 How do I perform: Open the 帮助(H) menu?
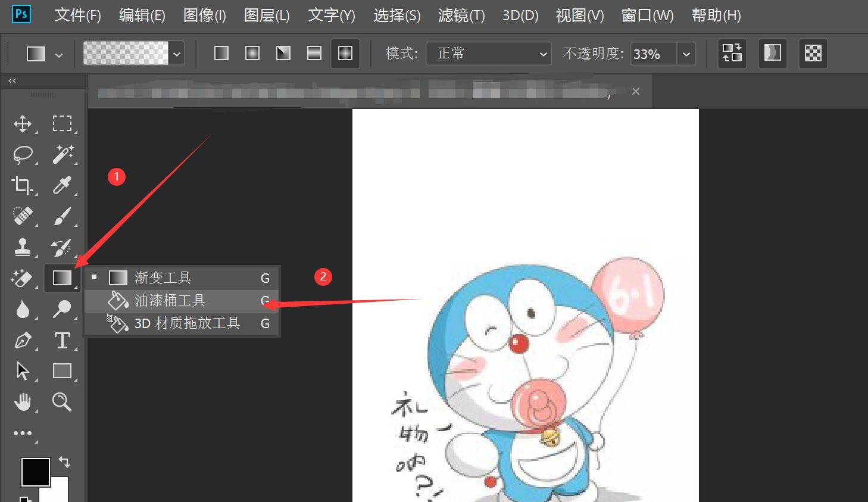pos(716,15)
